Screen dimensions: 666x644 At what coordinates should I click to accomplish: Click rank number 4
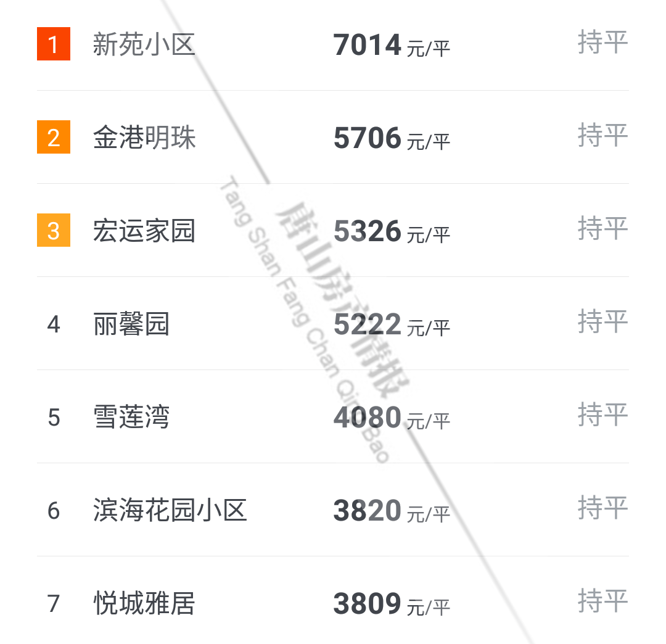click(x=54, y=324)
